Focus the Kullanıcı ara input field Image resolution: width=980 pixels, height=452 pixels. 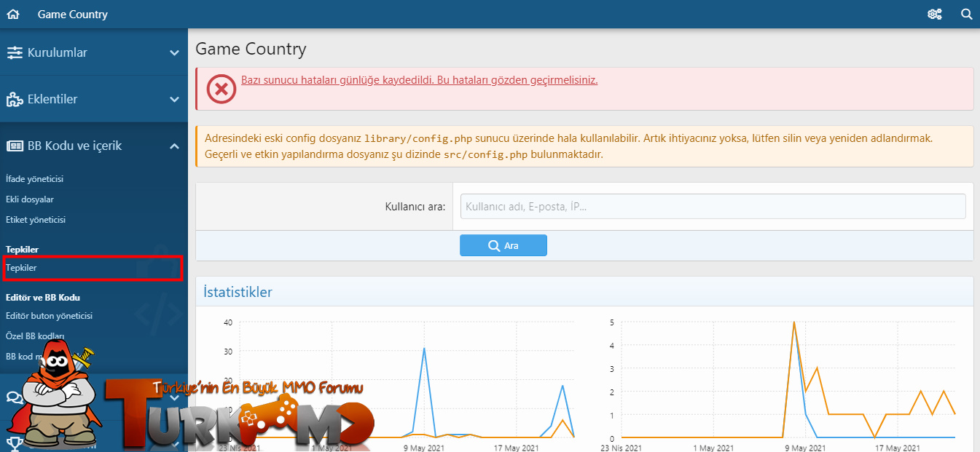pyautogui.click(x=713, y=207)
